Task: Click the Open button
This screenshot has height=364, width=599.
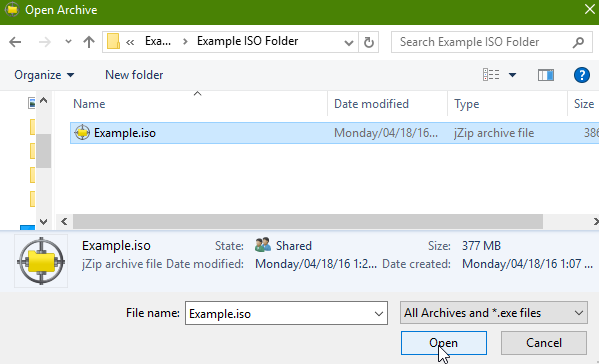Action: coord(444,343)
